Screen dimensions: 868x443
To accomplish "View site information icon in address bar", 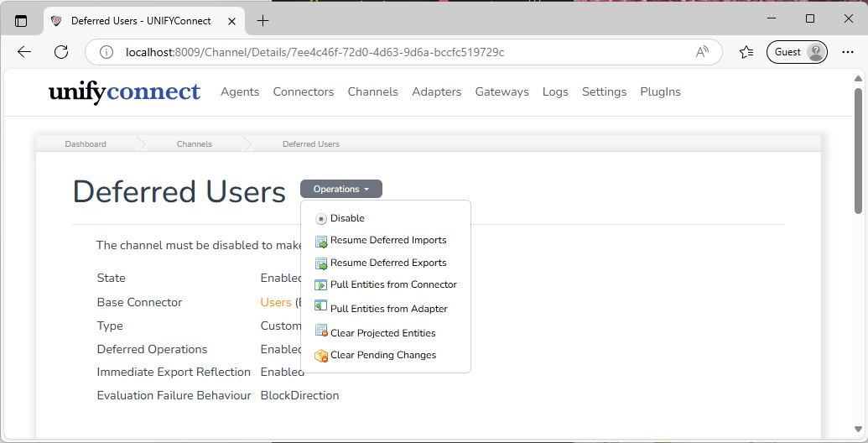I will click(x=107, y=52).
